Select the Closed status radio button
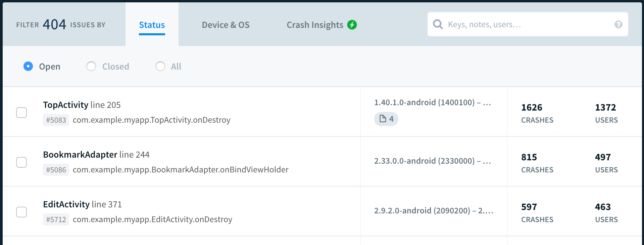 coord(91,66)
